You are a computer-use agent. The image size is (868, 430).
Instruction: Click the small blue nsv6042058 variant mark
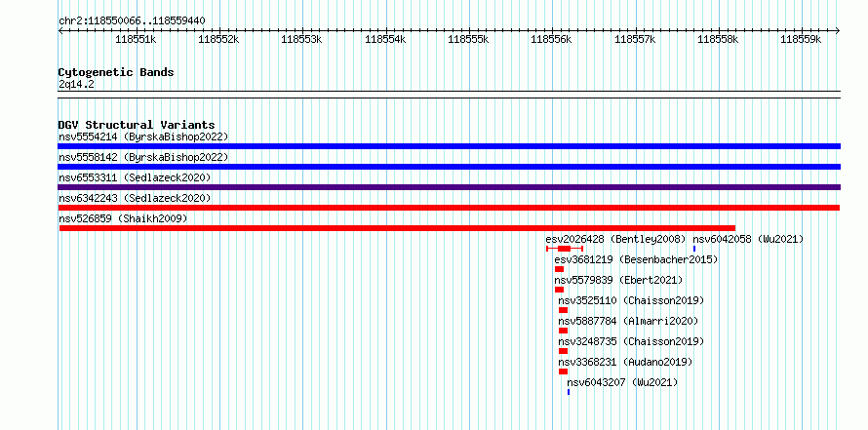(x=694, y=249)
